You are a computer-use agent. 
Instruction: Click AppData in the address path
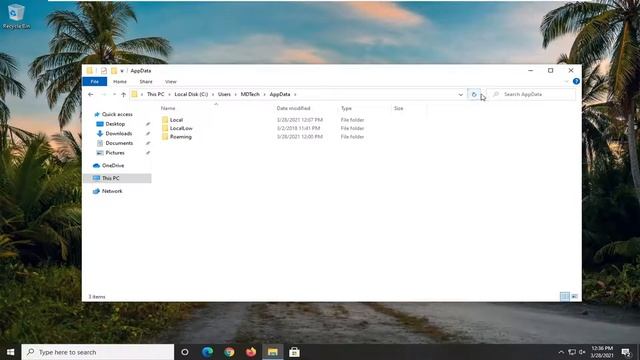(280, 94)
